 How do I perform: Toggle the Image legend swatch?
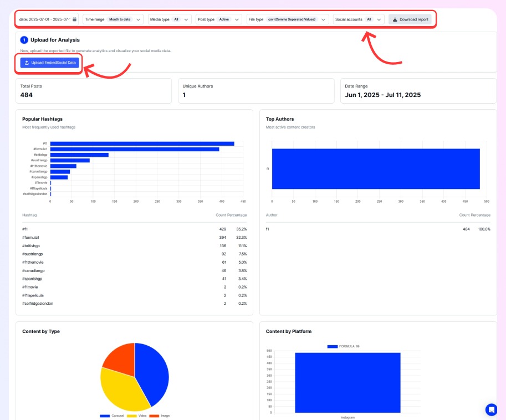154,416
